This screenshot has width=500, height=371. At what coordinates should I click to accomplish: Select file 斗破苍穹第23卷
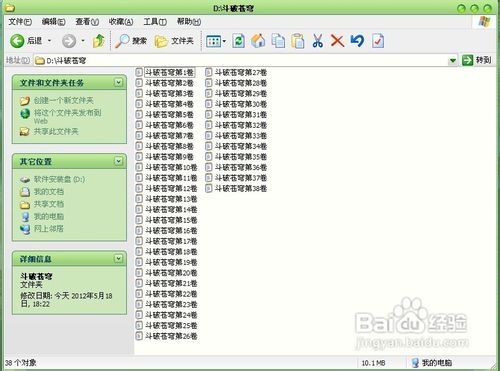(x=171, y=304)
